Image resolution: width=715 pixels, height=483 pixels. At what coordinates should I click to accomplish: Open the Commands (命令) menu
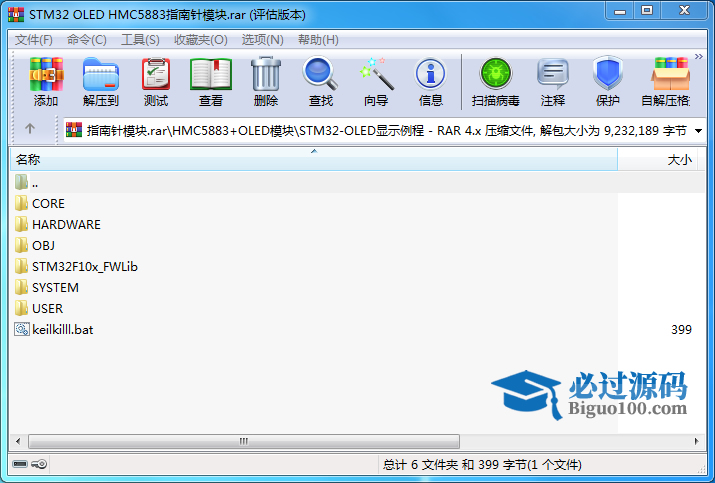coord(87,40)
